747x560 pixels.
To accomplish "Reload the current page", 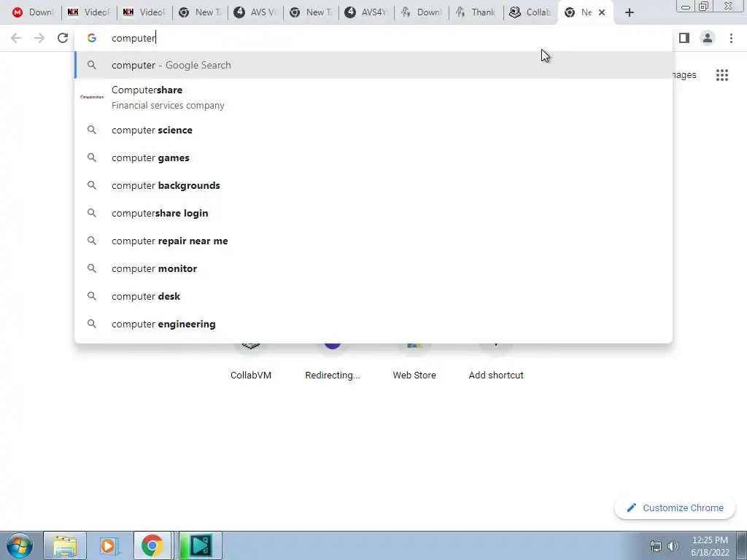I will 63,38.
